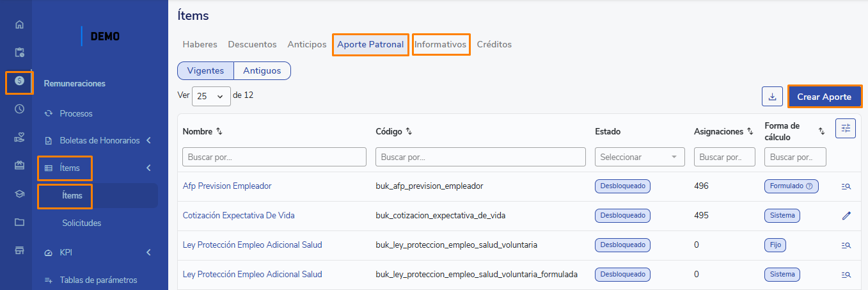Switch to the Informativos tab
The image size is (868, 290).
pos(440,44)
